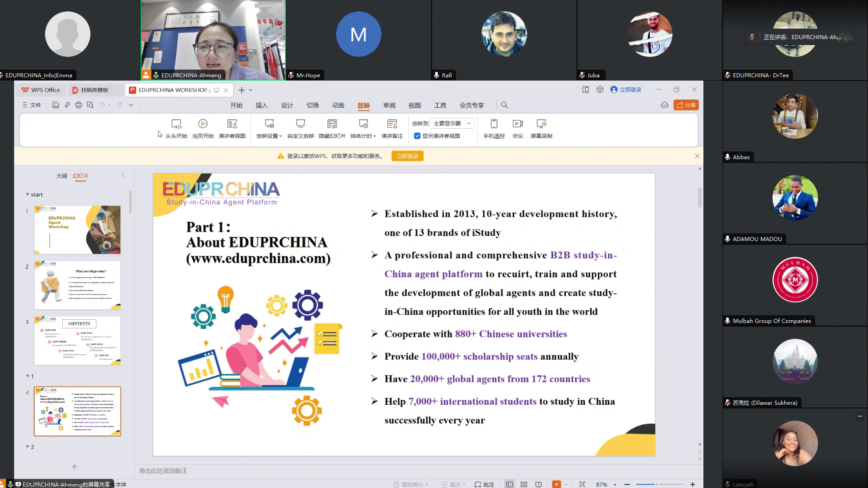Image resolution: width=868 pixels, height=488 pixels.
Task: Open Presenter View (演讲者视图) icon
Action: click(x=232, y=124)
